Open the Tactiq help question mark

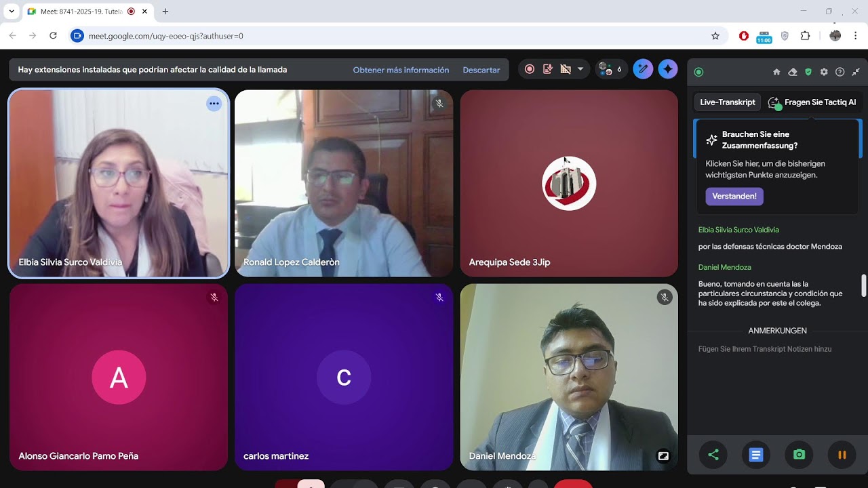click(x=840, y=72)
